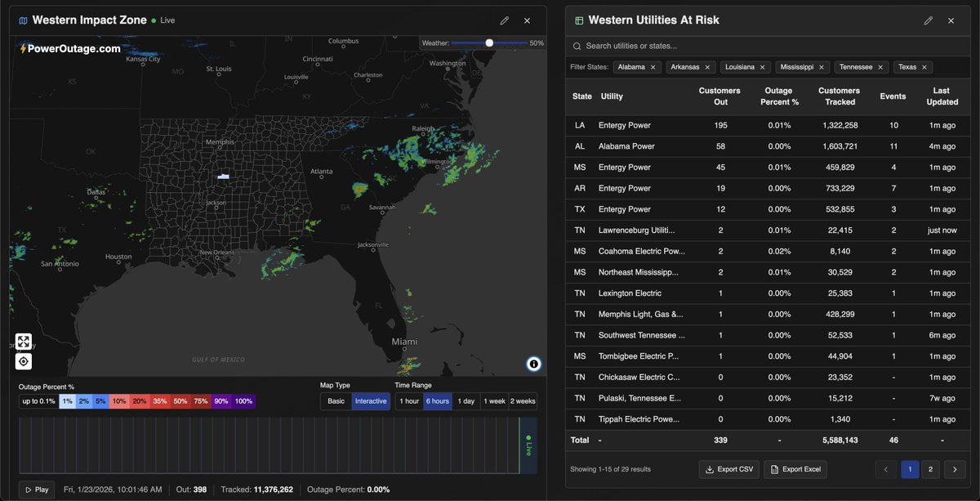This screenshot has height=501, width=980.
Task: Close the Western Utilities At Risk panel
Action: pyautogui.click(x=951, y=20)
